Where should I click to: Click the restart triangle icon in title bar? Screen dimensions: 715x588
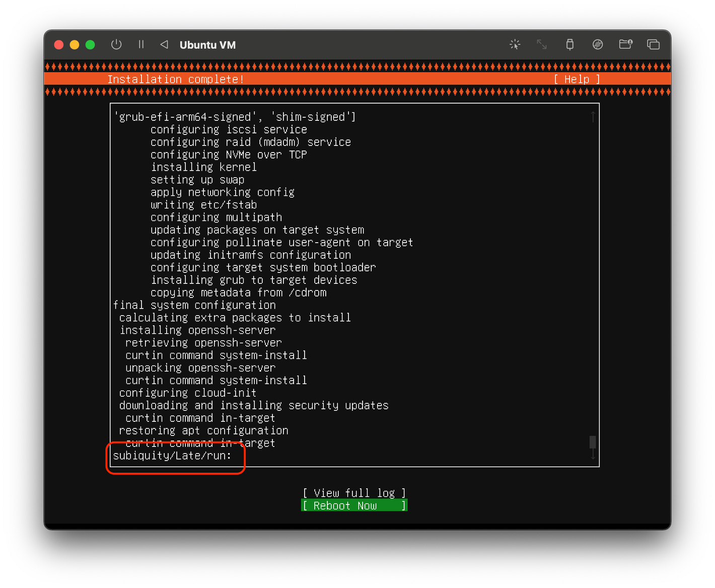tap(164, 44)
